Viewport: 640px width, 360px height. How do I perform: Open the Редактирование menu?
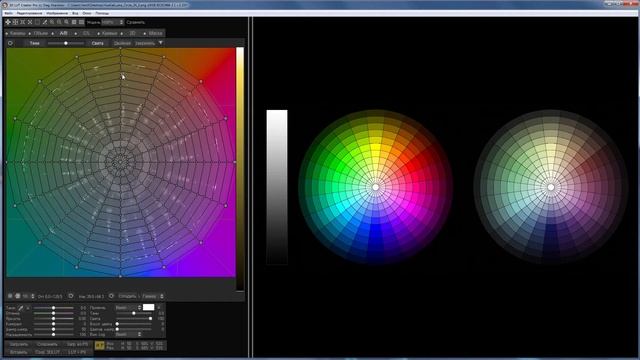29,13
